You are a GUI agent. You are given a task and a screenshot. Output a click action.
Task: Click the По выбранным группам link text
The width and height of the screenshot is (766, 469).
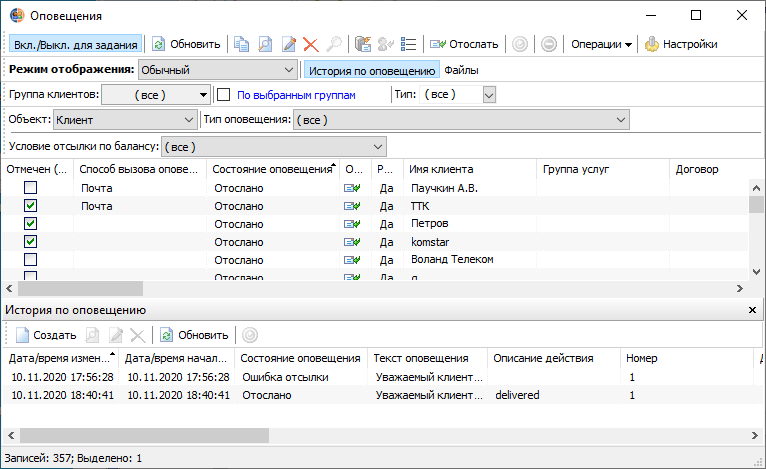[296, 95]
